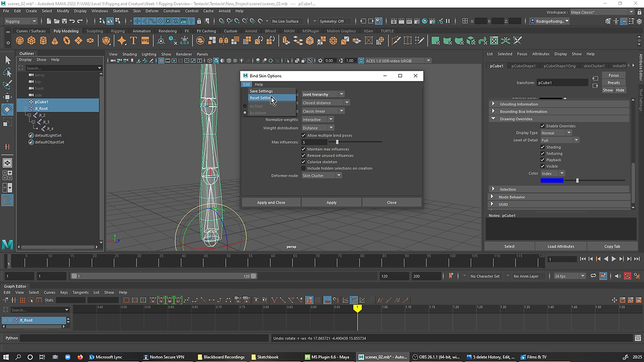Activate the Lasso select tool

7,73
